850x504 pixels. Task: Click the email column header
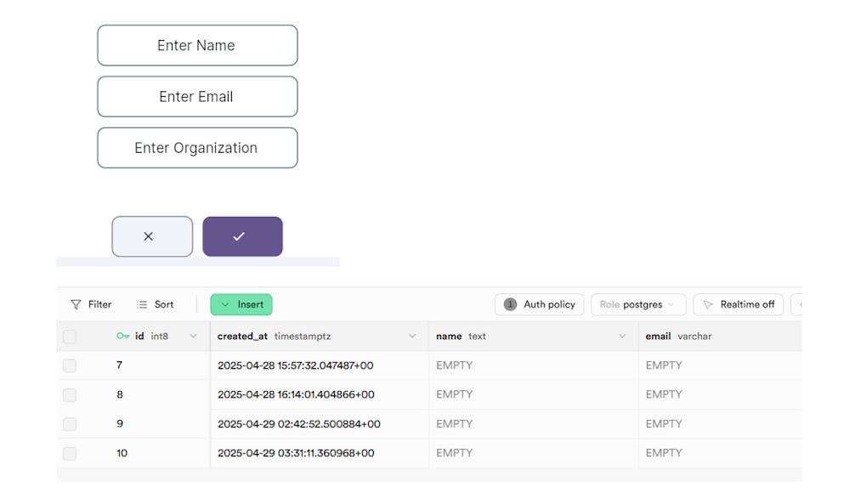(720, 336)
